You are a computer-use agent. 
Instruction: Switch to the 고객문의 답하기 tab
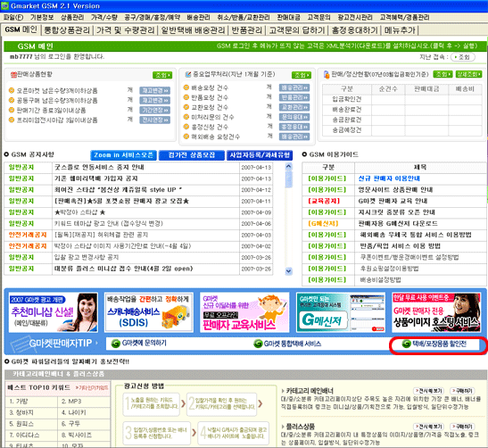[x=296, y=30]
